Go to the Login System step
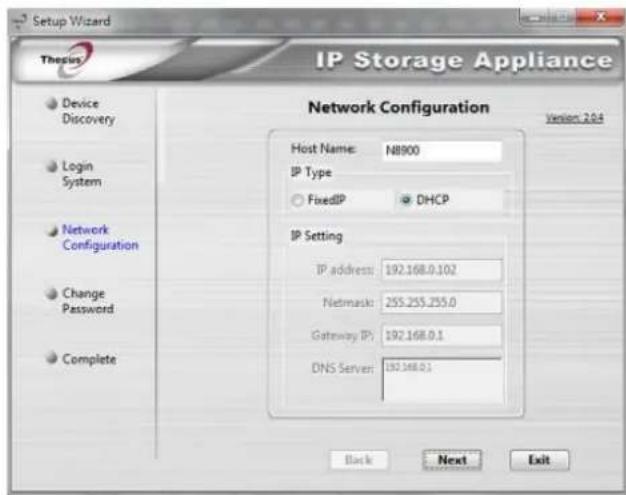This screenshot has width=626, height=495. click(81, 174)
